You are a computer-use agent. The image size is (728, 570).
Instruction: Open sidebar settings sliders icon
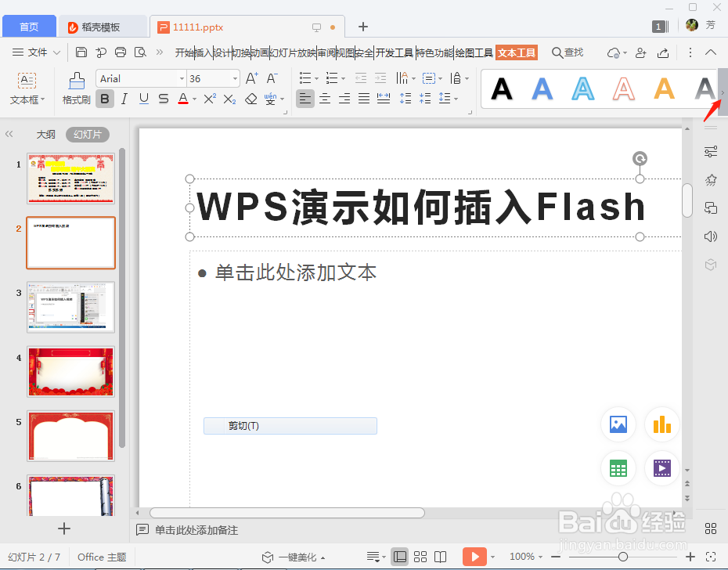click(710, 151)
